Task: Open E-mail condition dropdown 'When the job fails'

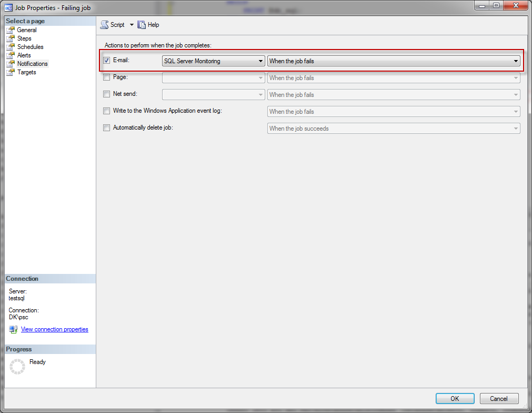Action: pos(394,61)
